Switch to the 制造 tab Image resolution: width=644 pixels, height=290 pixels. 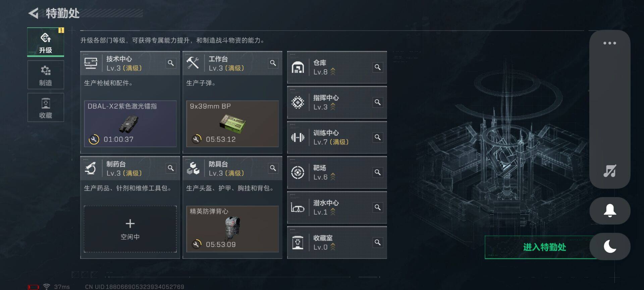tap(46, 75)
